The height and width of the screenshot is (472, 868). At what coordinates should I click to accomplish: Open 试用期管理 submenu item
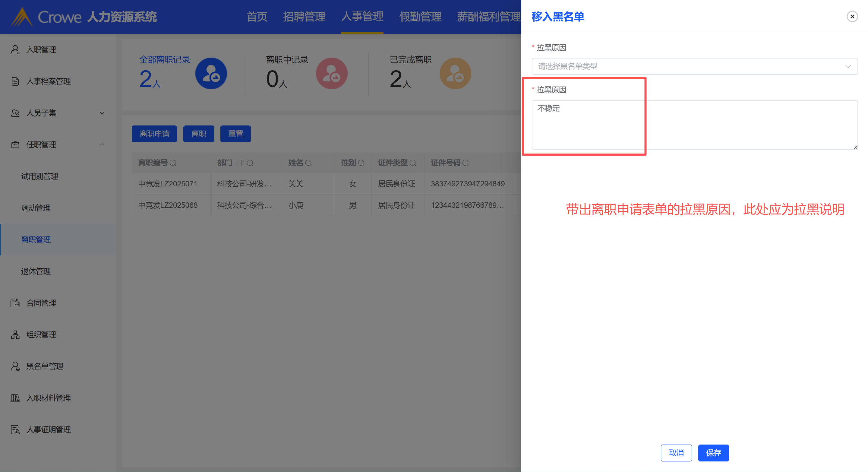click(x=39, y=176)
